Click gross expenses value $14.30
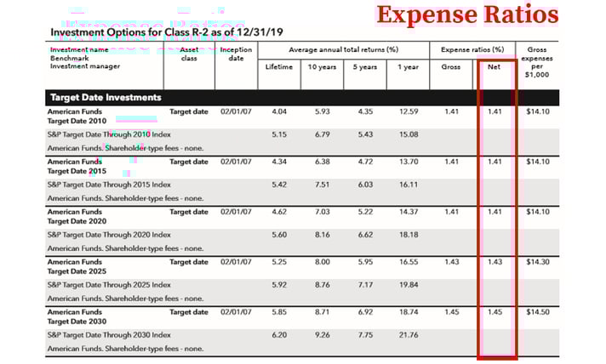 click(x=538, y=262)
